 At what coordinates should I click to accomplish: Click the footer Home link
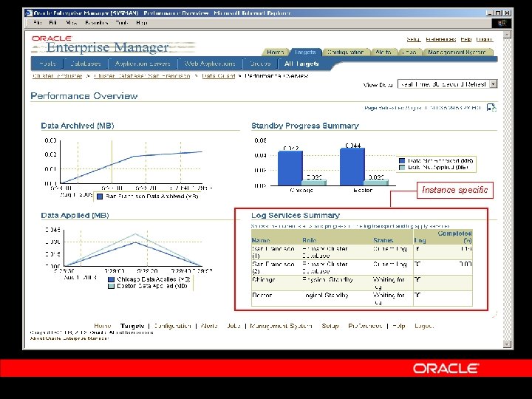point(103,326)
